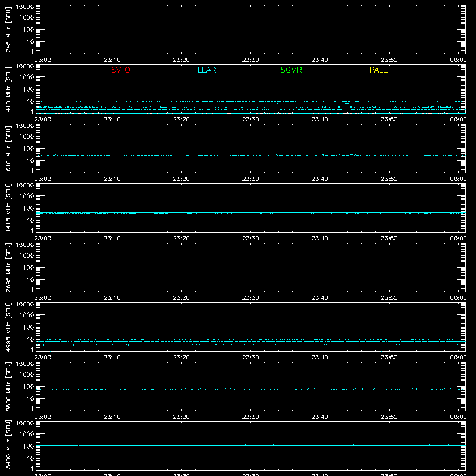The image size is (476, 476).
Task: Click the 10 label on the 4995 MHz axis
Action: coord(30,339)
